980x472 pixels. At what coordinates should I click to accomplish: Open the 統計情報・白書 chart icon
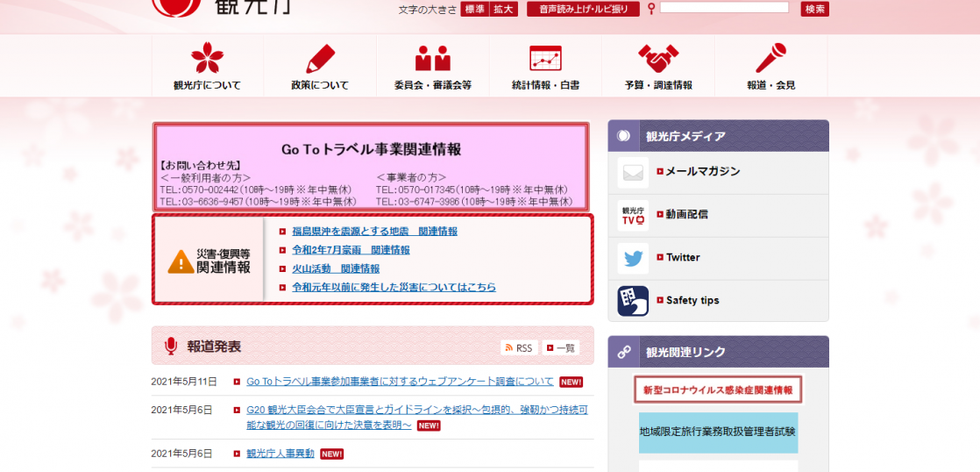click(x=545, y=59)
